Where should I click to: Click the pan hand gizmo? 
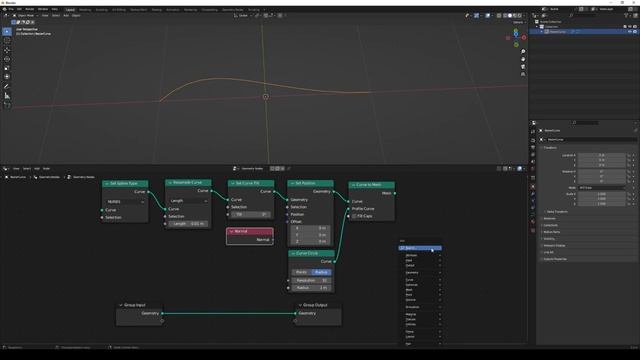523,59
